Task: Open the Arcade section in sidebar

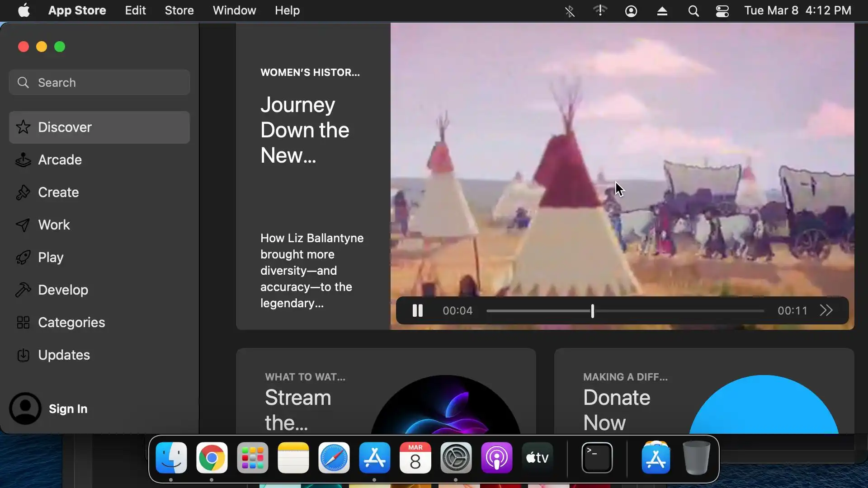Action: tap(60, 160)
